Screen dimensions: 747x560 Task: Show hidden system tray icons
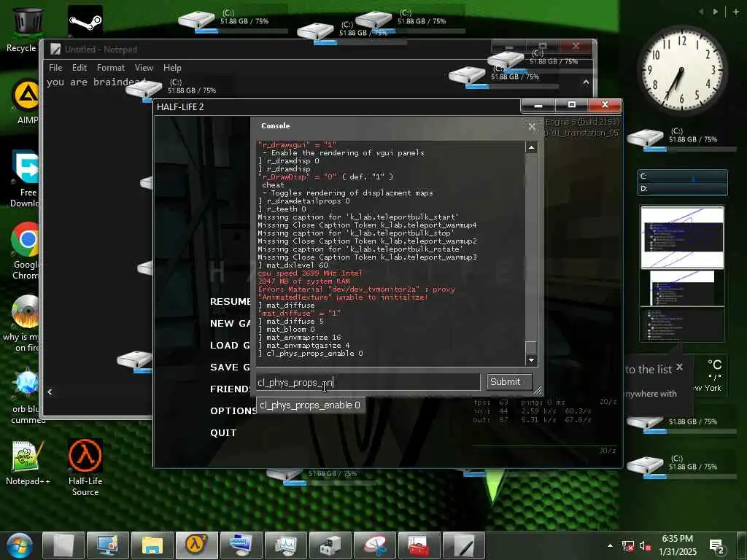click(x=610, y=545)
